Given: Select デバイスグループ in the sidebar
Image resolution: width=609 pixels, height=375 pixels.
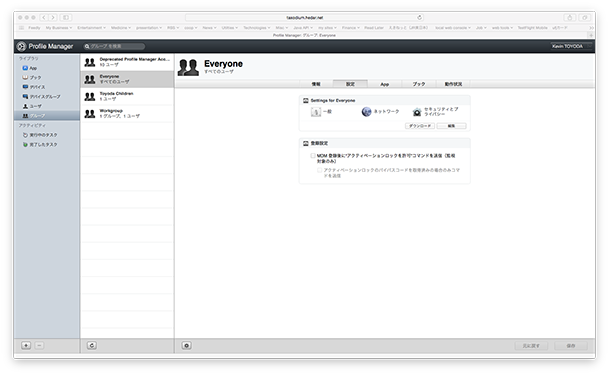Looking at the screenshot, I should point(41,96).
